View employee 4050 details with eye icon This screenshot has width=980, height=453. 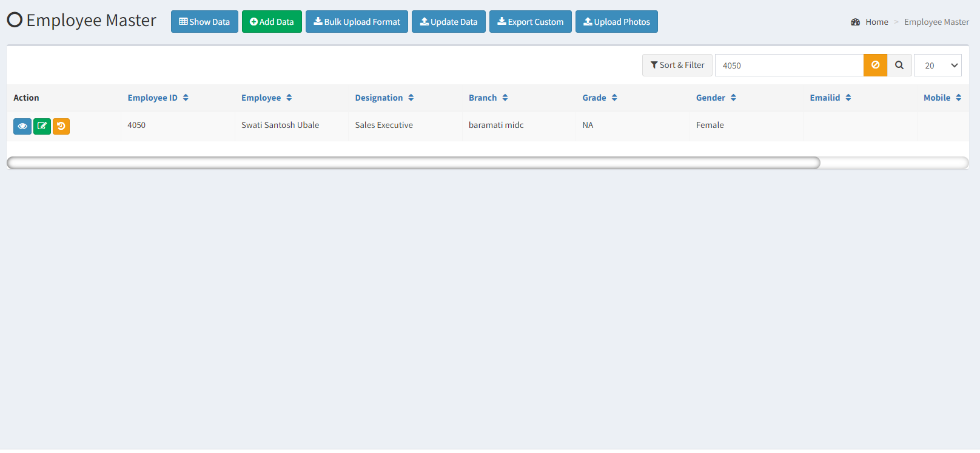pos(22,126)
